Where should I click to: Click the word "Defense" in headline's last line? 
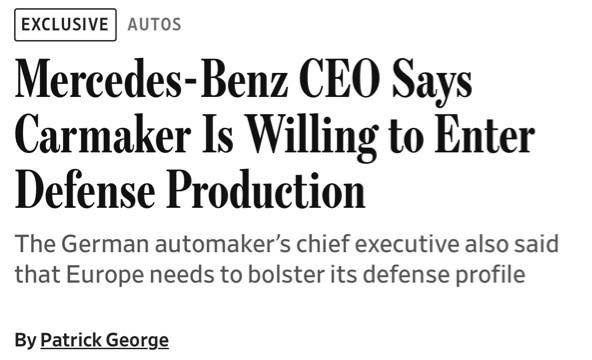85,189
